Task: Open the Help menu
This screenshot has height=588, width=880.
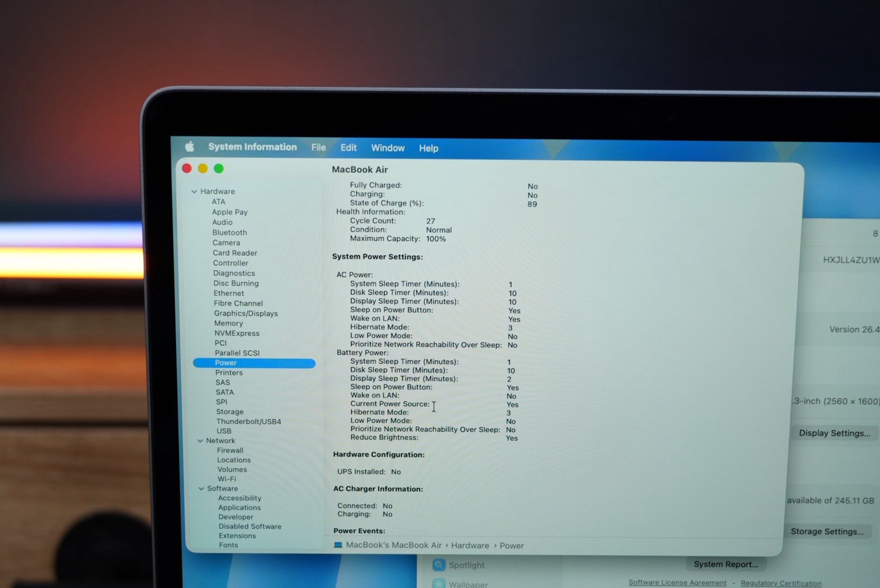Action: click(428, 148)
